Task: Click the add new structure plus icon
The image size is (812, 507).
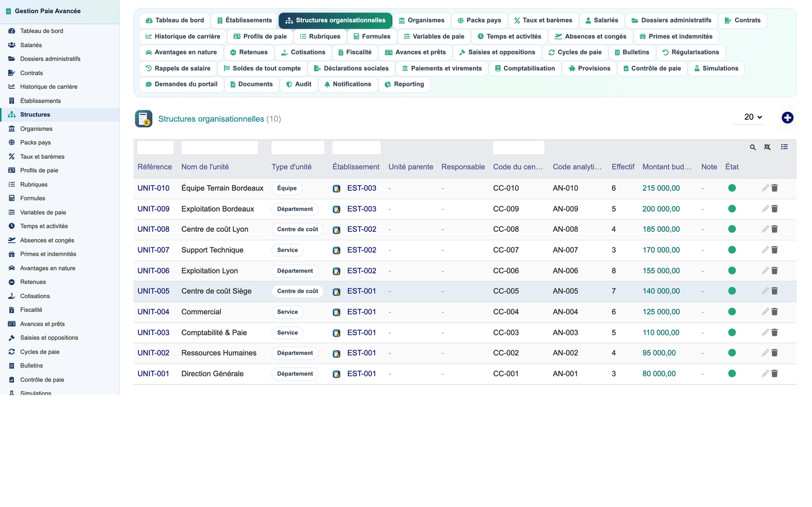Action: 787,117
